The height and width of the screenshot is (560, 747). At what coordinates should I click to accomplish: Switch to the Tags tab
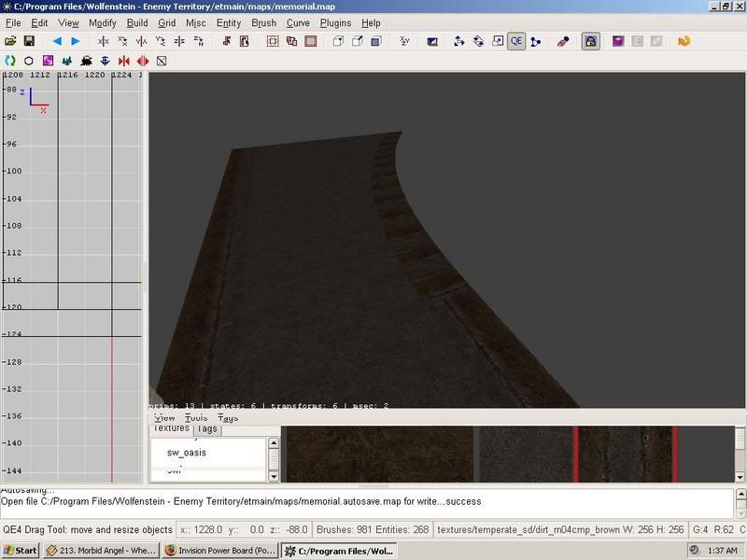207,429
